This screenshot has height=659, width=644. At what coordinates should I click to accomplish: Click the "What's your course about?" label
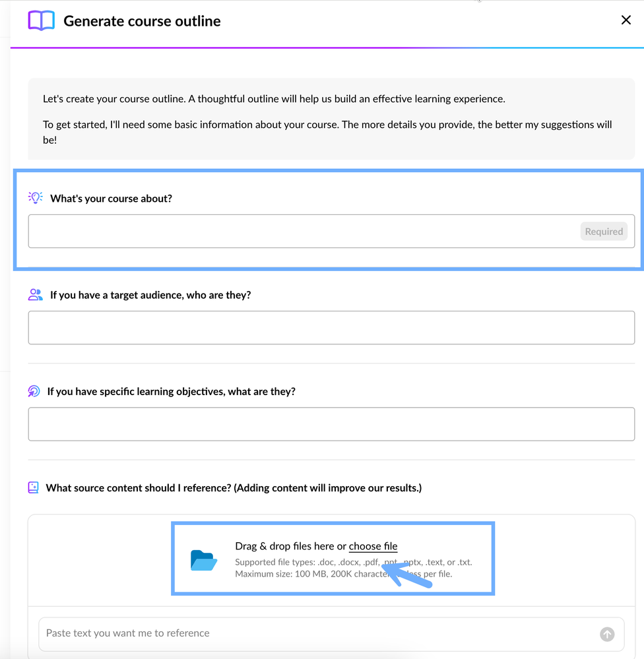[x=111, y=199]
